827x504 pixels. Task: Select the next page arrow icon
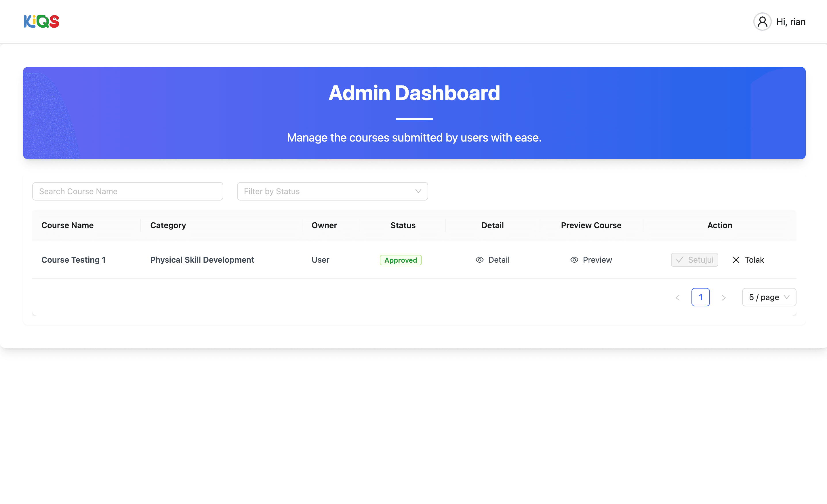(x=724, y=297)
